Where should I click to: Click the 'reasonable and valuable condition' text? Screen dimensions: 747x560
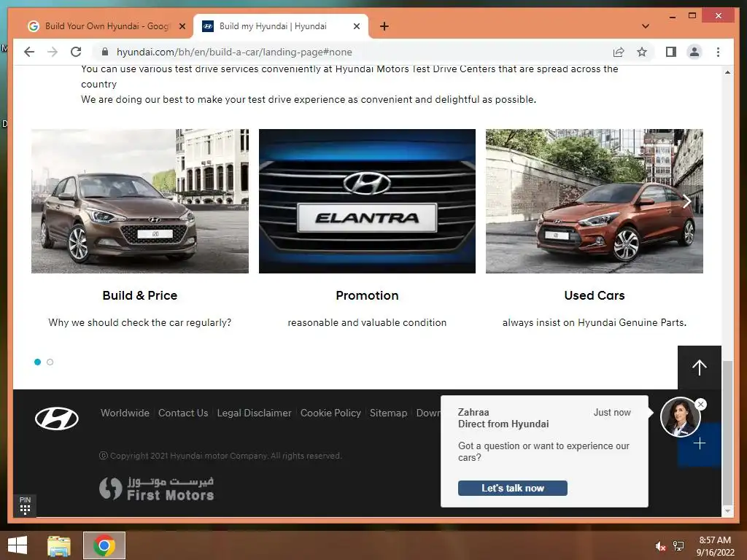(x=367, y=323)
